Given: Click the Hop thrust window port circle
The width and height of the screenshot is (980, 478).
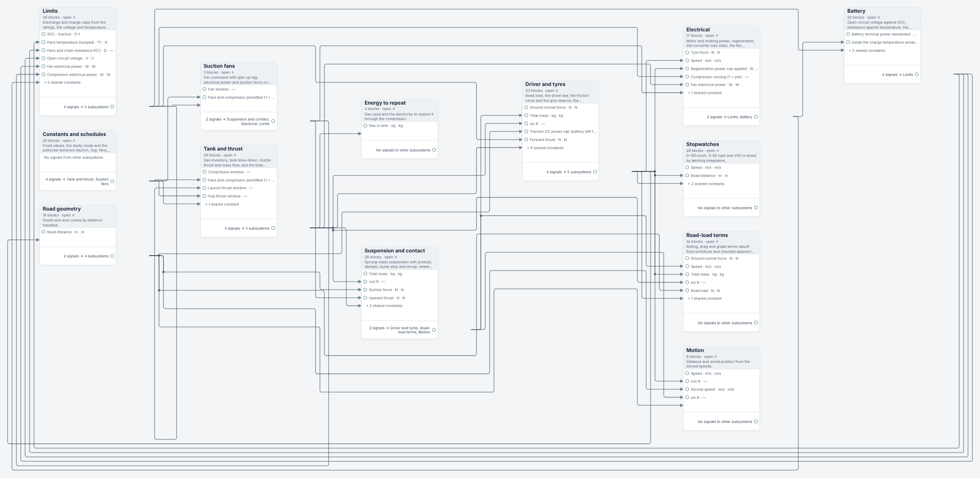Looking at the screenshot, I should (204, 196).
